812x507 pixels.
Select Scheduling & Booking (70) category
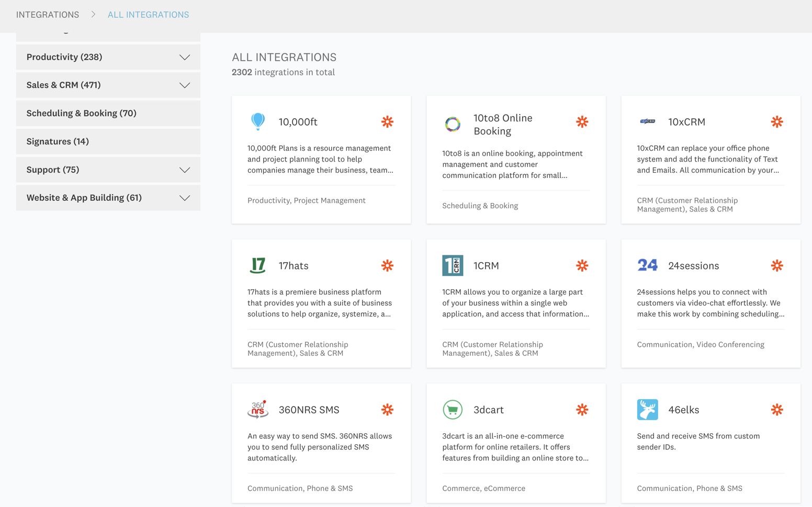tap(108, 114)
